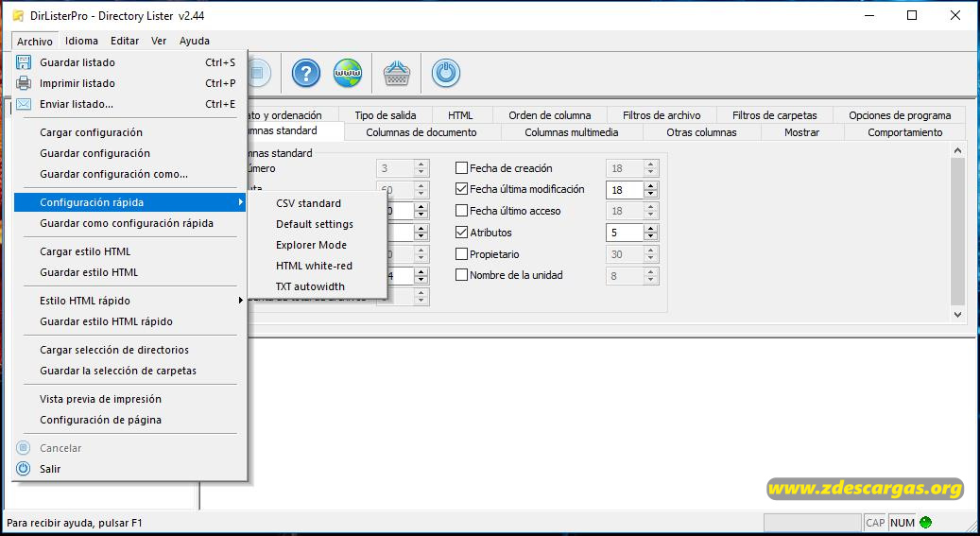Open the Ayuda menu
The height and width of the screenshot is (536, 980).
pos(195,41)
